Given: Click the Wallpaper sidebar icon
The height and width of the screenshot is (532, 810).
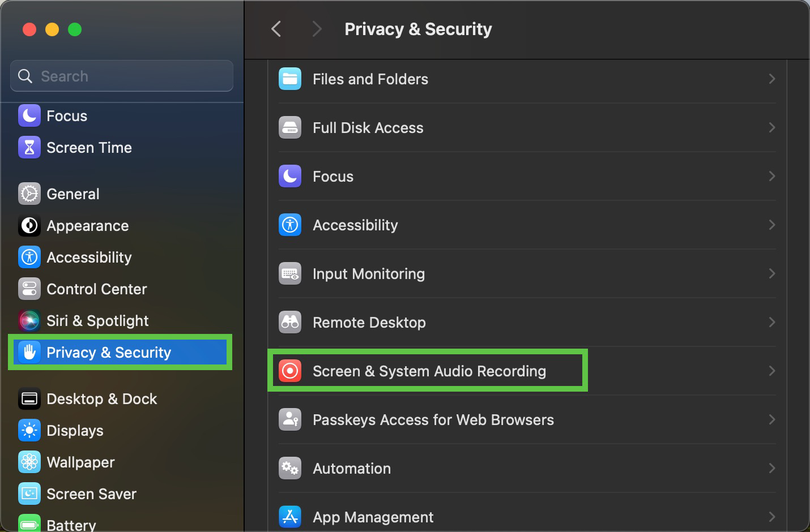Looking at the screenshot, I should (29, 462).
